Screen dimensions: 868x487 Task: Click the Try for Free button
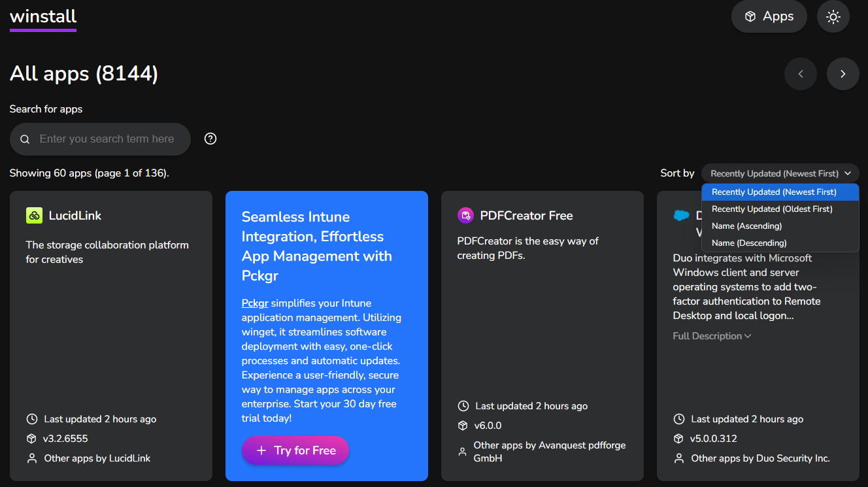point(295,450)
